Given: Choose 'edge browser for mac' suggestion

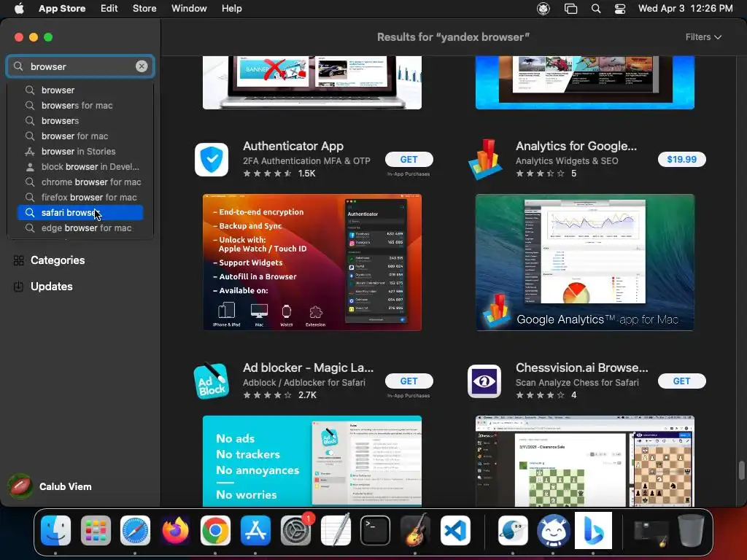Looking at the screenshot, I should 80,228.
